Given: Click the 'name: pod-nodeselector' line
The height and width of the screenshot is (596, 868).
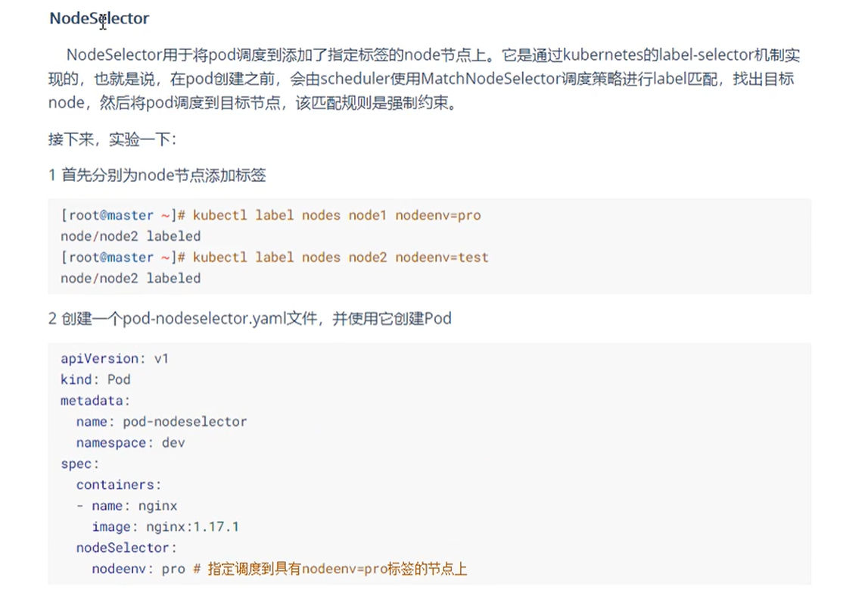Looking at the screenshot, I should (161, 421).
